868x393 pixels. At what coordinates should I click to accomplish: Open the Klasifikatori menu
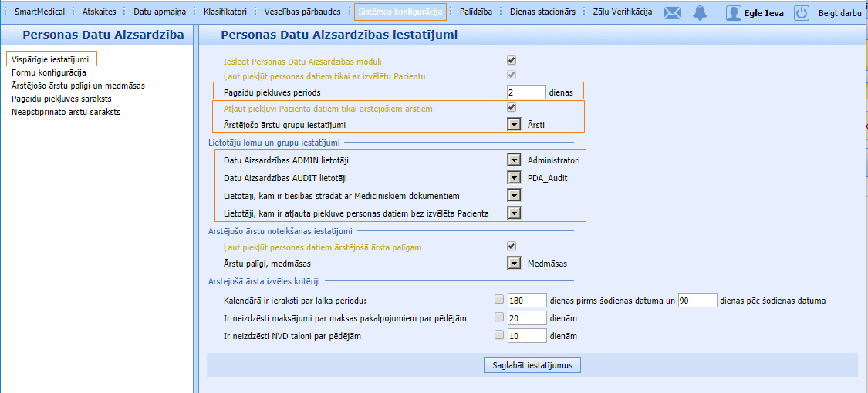pyautogui.click(x=225, y=12)
